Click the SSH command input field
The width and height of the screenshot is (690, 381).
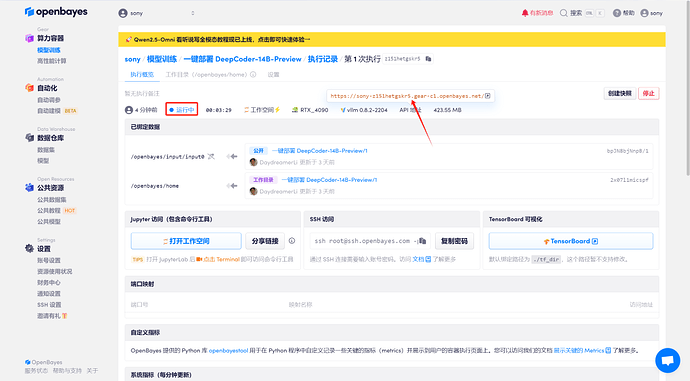tap(370, 241)
